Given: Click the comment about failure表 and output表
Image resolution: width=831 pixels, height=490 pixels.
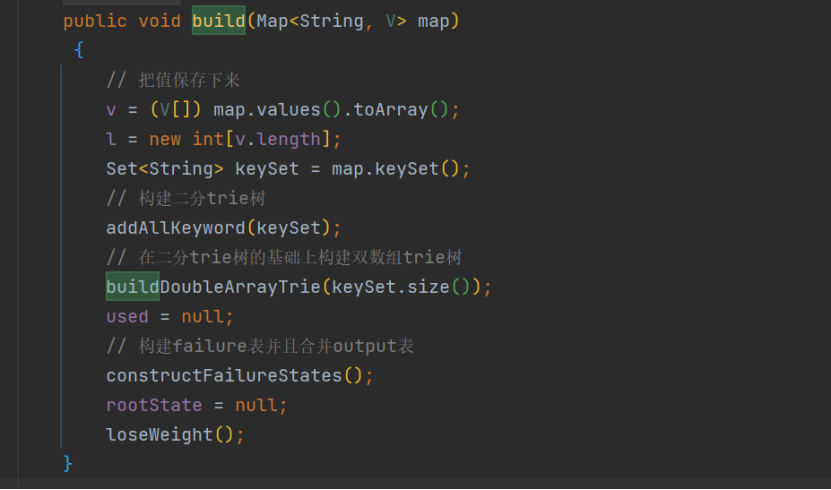Looking at the screenshot, I should click(x=260, y=346).
